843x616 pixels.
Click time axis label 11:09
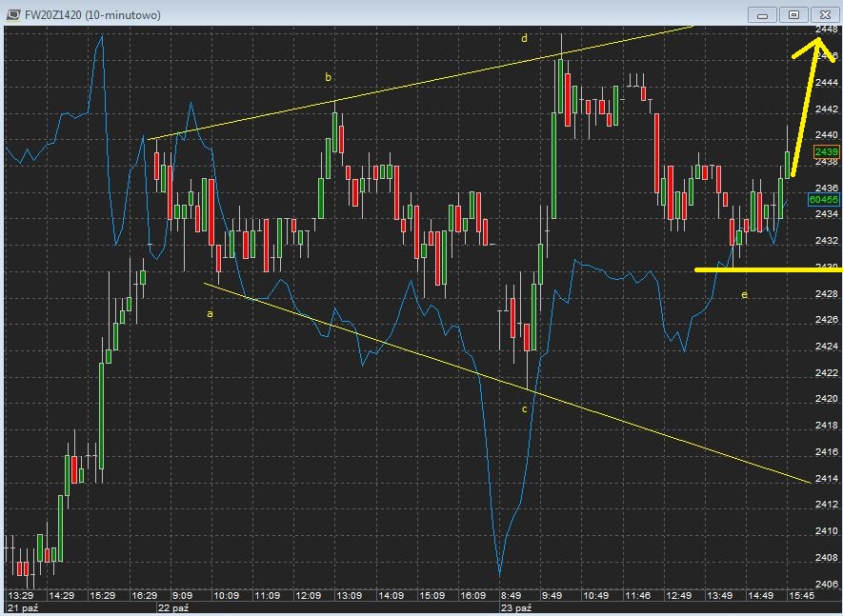click(x=268, y=595)
